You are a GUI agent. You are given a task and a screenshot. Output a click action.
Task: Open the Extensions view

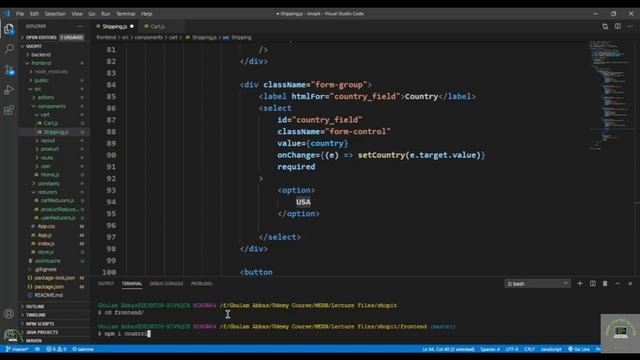9,110
